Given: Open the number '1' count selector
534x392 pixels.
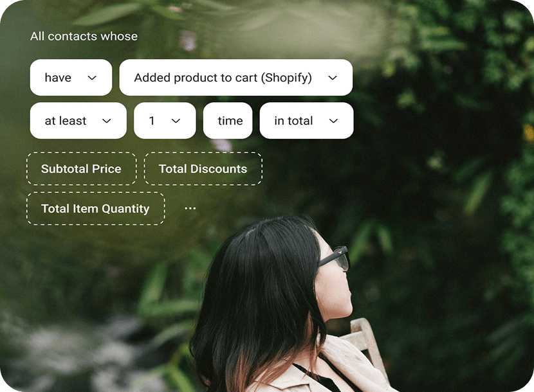Looking at the screenshot, I should (x=165, y=120).
